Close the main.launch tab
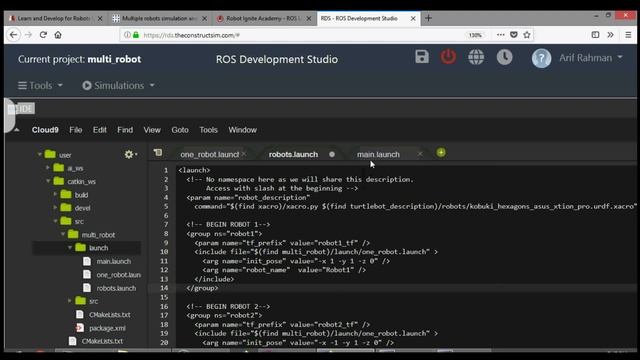This screenshot has width=640, height=360. tap(420, 154)
